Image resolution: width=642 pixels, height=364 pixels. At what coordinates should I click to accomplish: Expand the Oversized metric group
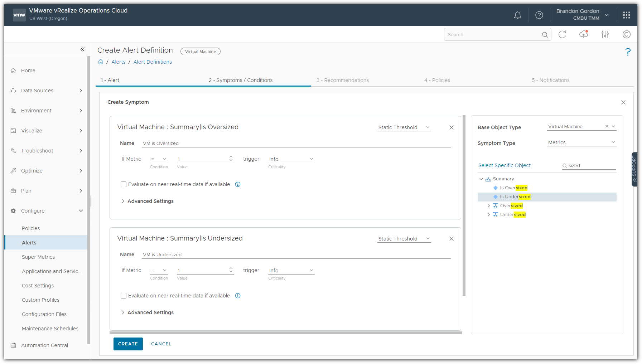click(488, 206)
